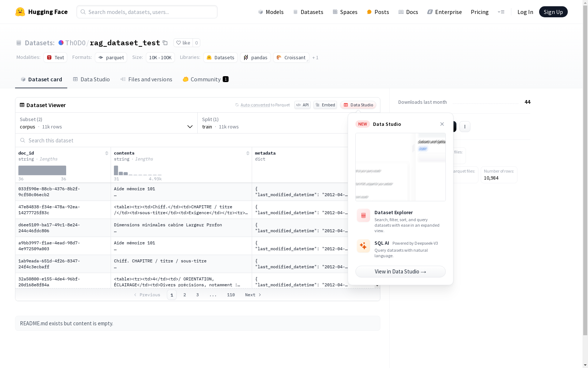Click the Dataset Explorer icon

363,216
